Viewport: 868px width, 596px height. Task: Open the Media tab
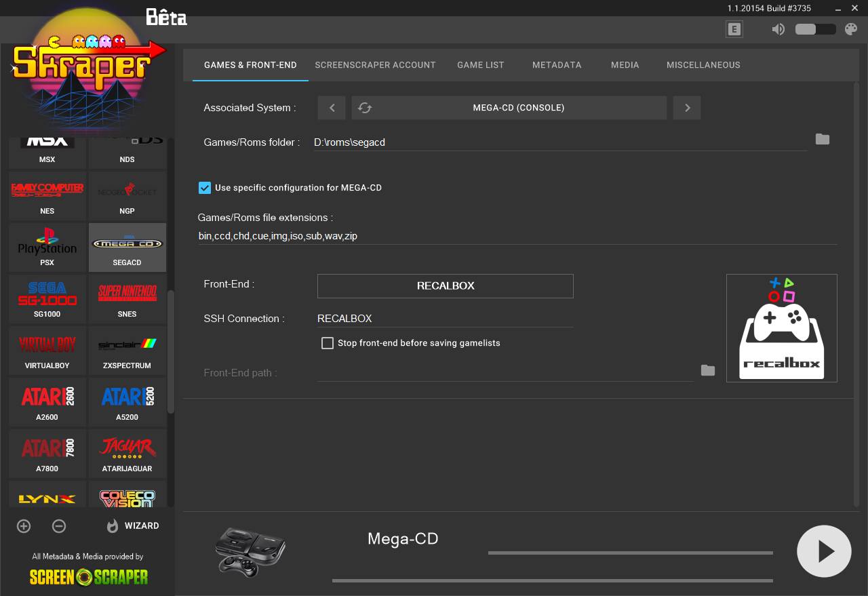(x=625, y=65)
